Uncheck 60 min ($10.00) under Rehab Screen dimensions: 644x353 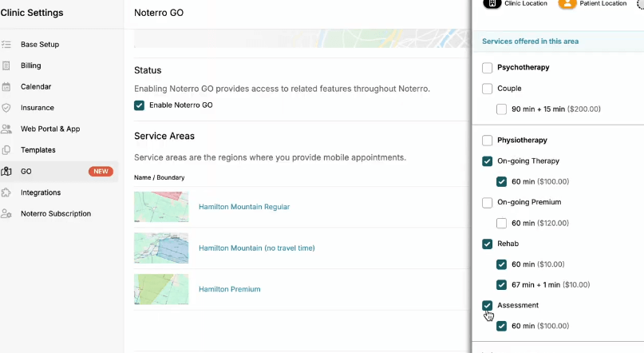pyautogui.click(x=501, y=264)
